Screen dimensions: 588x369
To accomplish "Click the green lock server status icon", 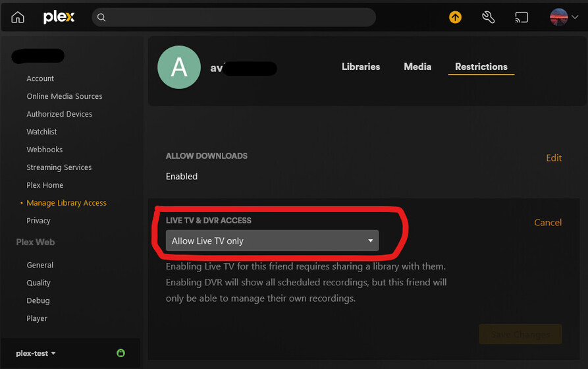I will pos(120,353).
